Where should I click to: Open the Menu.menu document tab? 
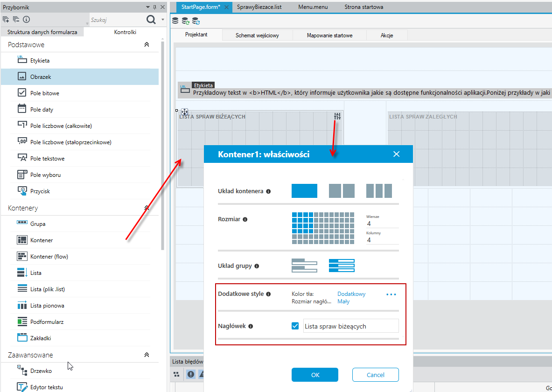tap(313, 7)
